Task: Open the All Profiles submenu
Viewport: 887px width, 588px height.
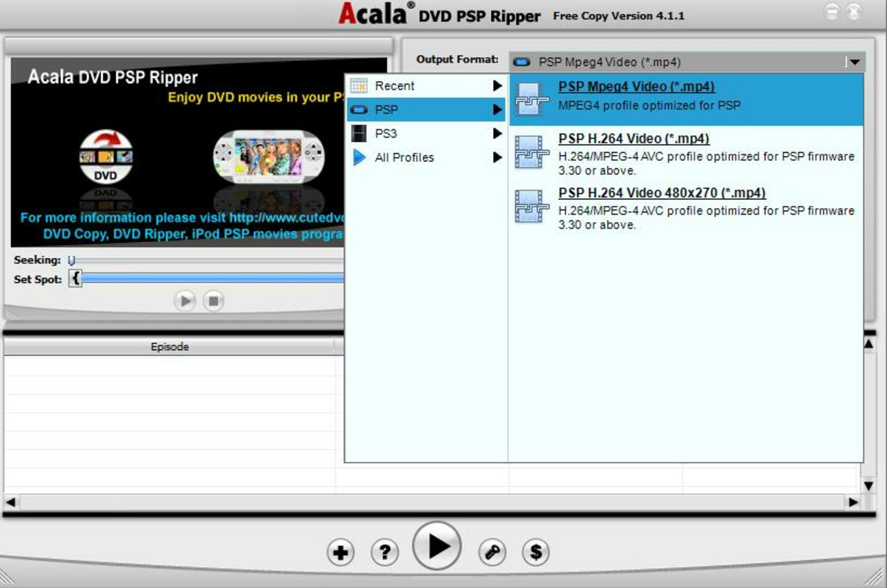Action: coord(426,157)
